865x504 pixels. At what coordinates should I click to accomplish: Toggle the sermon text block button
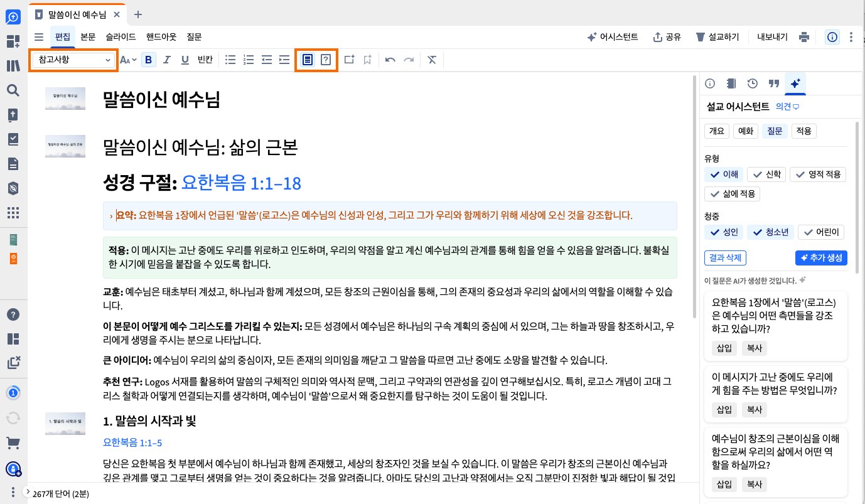tap(308, 60)
